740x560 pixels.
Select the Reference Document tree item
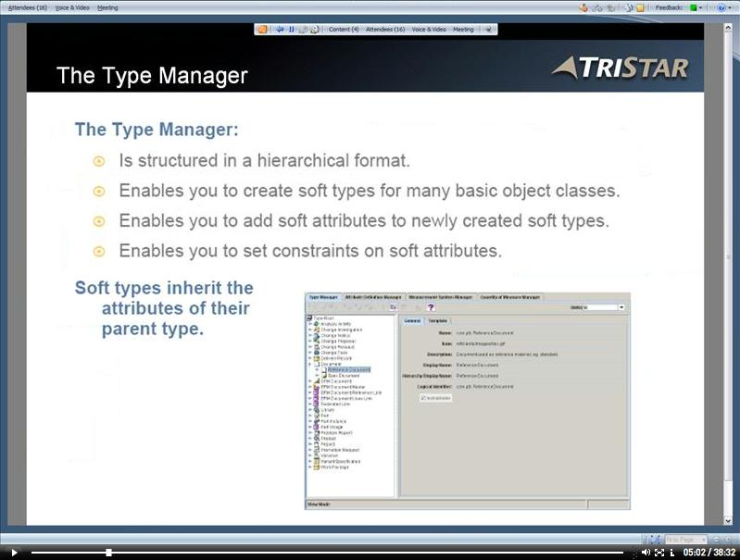click(346, 369)
